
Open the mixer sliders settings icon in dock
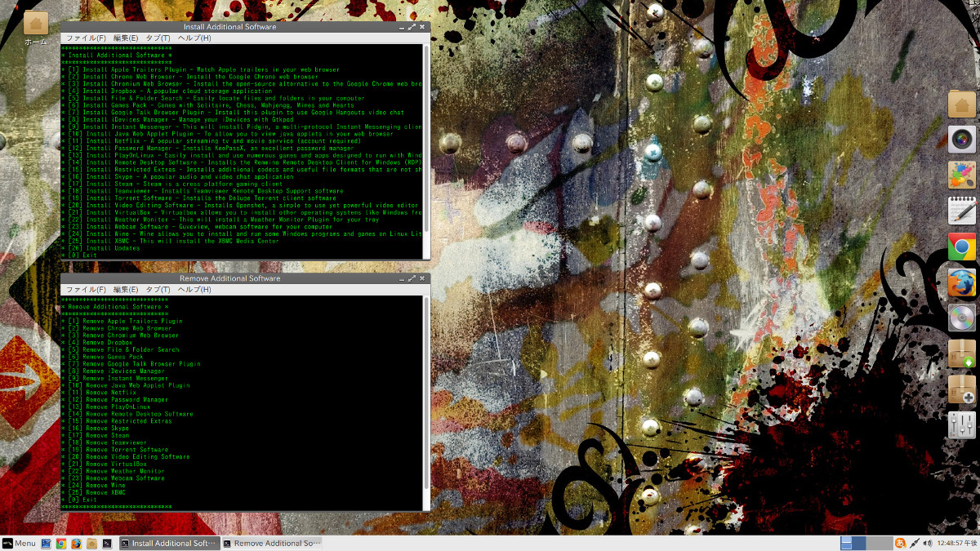962,424
